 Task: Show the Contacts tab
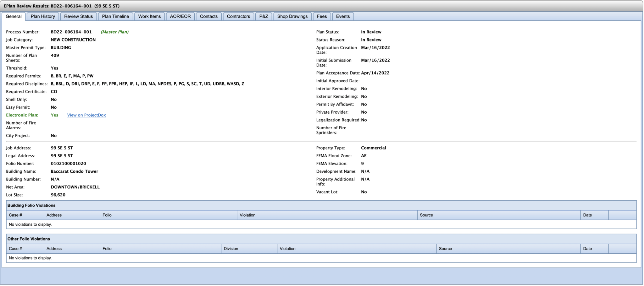[x=208, y=16]
